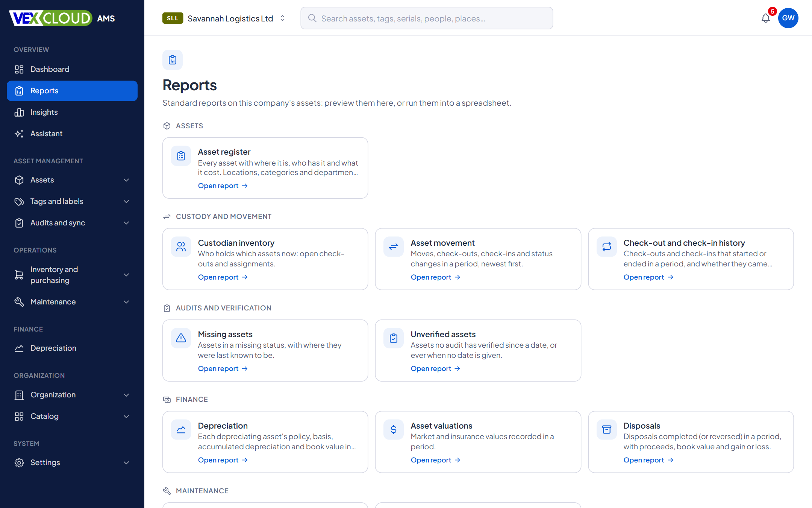The image size is (812, 508).
Task: Click the search assets input field
Action: pos(427,18)
